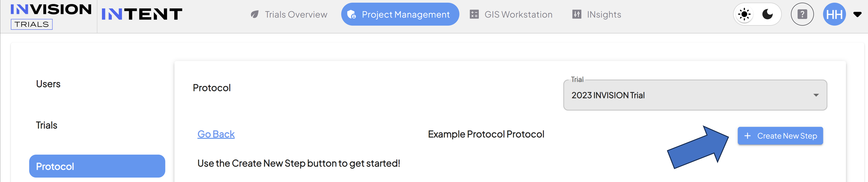
Task: Open the Trial dropdown selector
Action: click(x=695, y=95)
